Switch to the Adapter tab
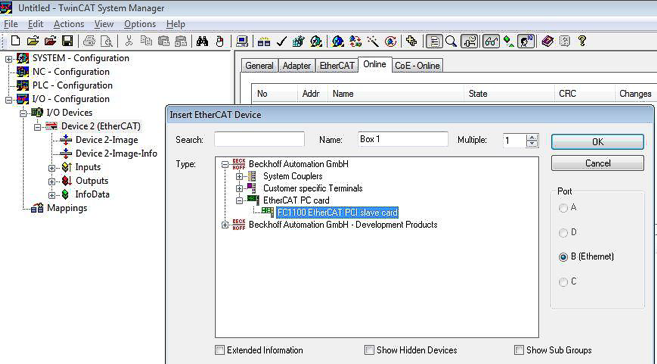This screenshot has width=657, height=364. click(297, 66)
